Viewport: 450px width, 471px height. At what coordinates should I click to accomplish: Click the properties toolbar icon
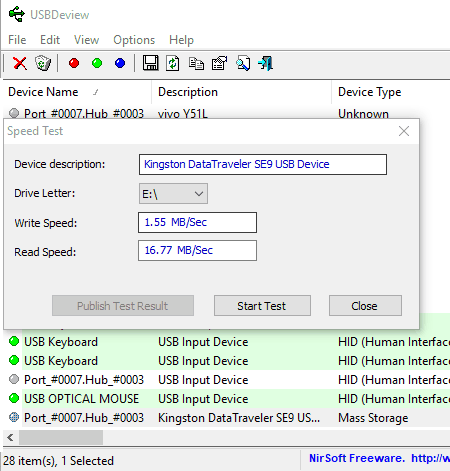point(219,63)
